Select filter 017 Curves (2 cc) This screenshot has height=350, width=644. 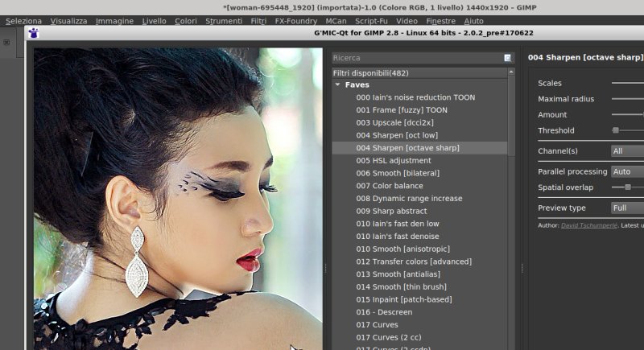point(389,337)
